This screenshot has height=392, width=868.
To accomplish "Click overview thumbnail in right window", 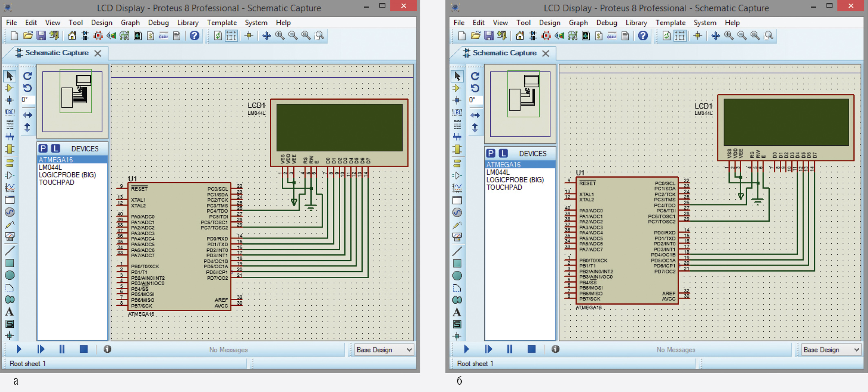I will point(520,104).
